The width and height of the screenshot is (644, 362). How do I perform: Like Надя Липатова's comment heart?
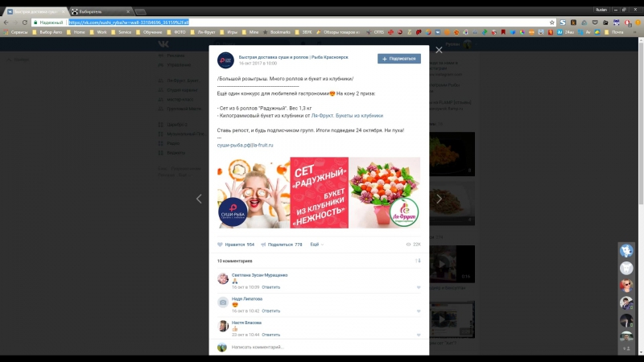(419, 311)
